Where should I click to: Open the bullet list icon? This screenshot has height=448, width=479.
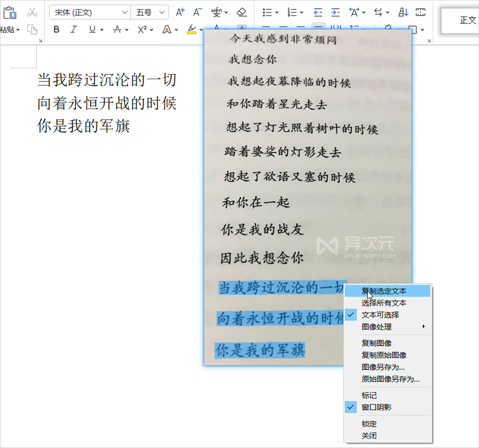point(267,12)
